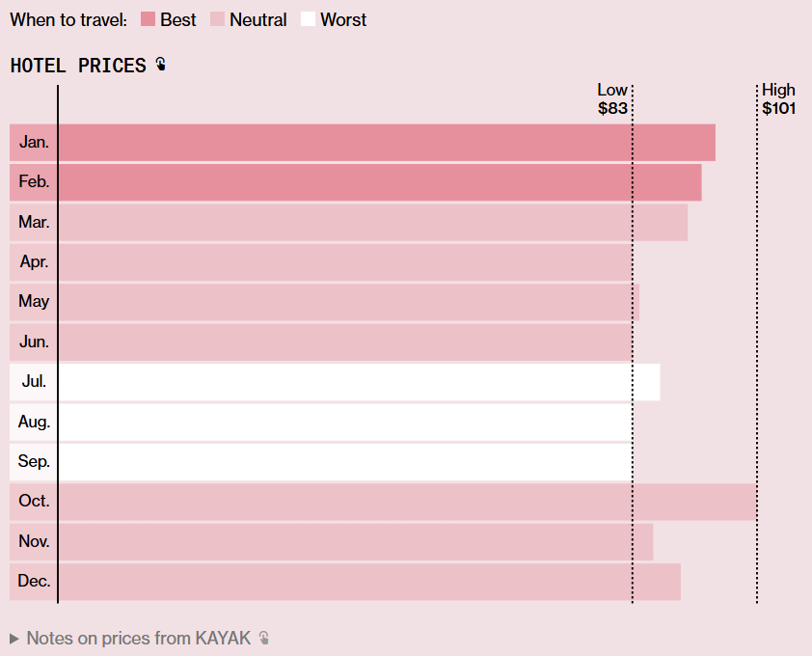The height and width of the screenshot is (656, 812).
Task: Click the High $101 marker label
Action: (x=778, y=99)
